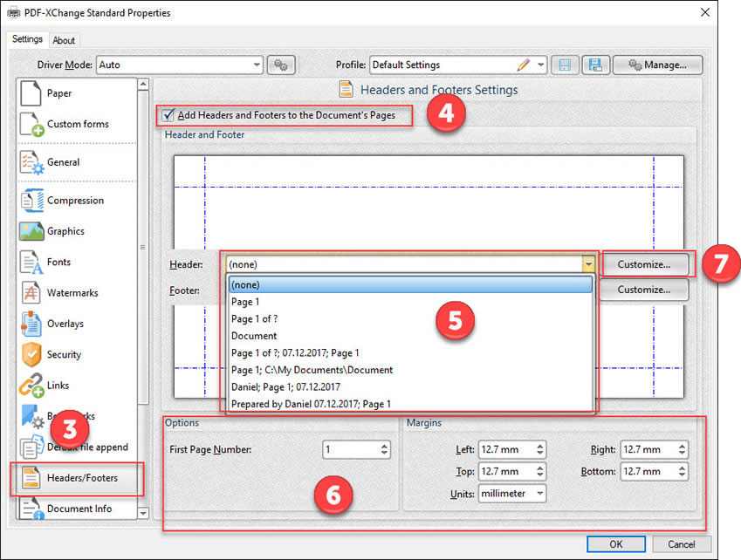Choose 'Daniel; Page 1; 07.12.2017' option
The height and width of the screenshot is (560, 741).
[410, 386]
